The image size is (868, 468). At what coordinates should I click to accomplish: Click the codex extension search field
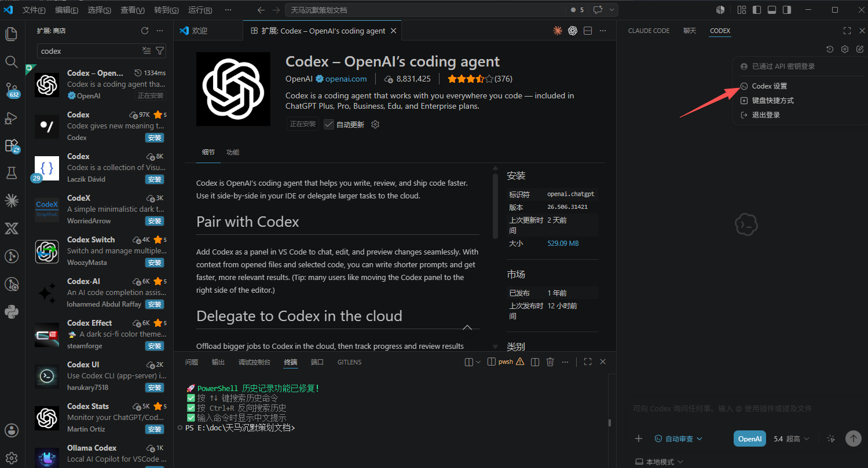point(90,51)
